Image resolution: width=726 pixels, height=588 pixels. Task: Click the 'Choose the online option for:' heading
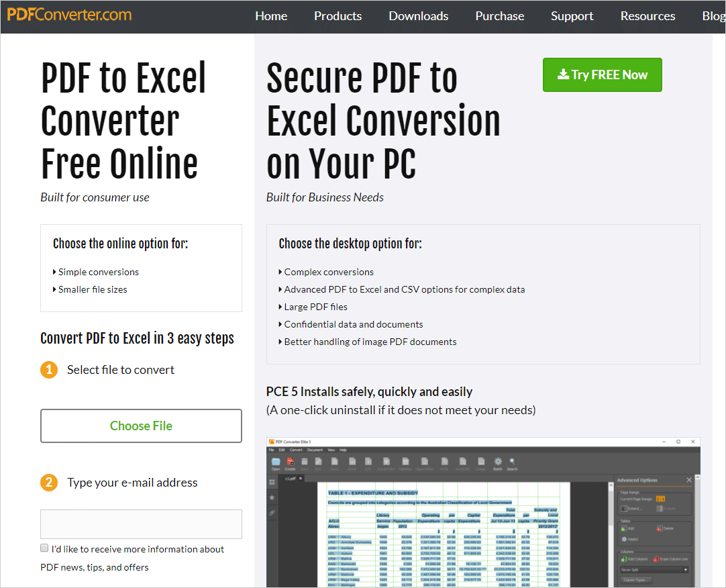pos(120,244)
